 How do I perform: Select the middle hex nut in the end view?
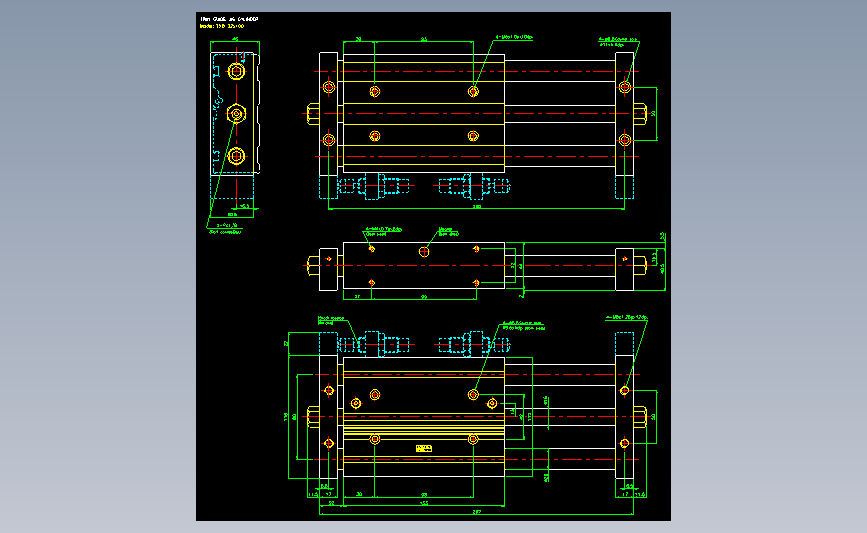[237, 114]
